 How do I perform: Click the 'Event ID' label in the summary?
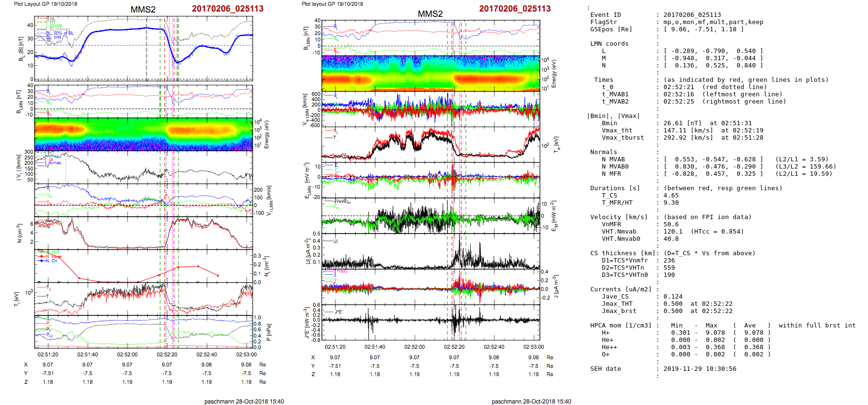[x=605, y=15]
